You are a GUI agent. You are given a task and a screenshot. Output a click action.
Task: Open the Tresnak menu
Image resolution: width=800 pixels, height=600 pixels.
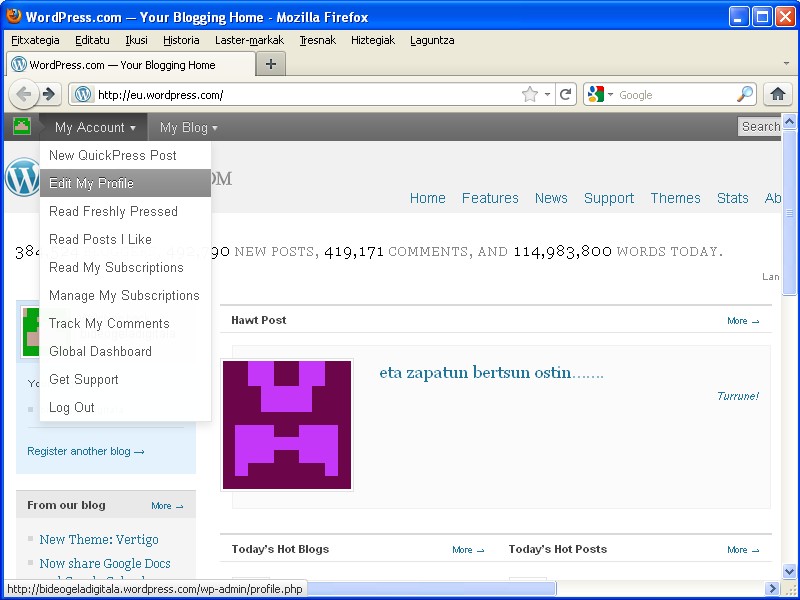pos(317,40)
